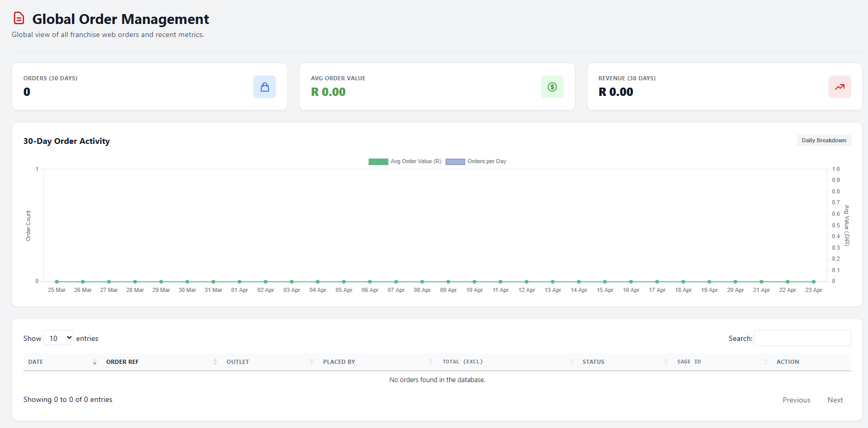Sort table by the DATE column arrows
Image resolution: width=868 pixels, height=428 pixels.
94,362
